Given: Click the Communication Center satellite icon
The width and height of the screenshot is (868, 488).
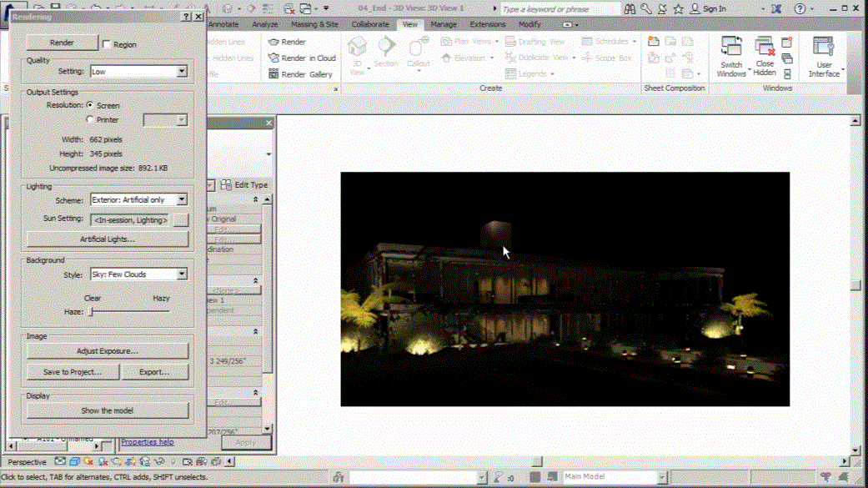Looking at the screenshot, I should click(x=662, y=8).
